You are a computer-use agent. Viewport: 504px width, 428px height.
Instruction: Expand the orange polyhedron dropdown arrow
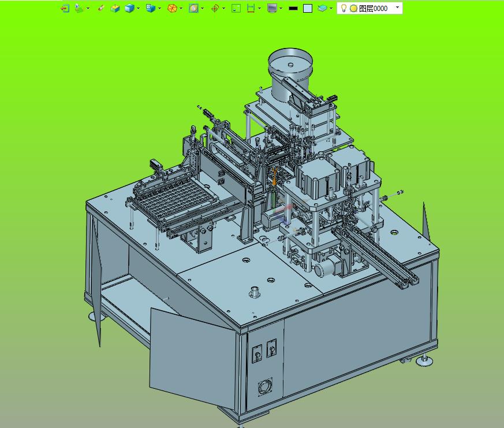pos(181,8)
